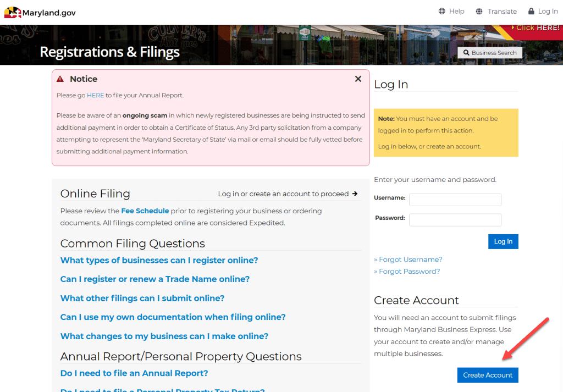Click 'Forgot Password?'
563x392 pixels.
(407, 271)
